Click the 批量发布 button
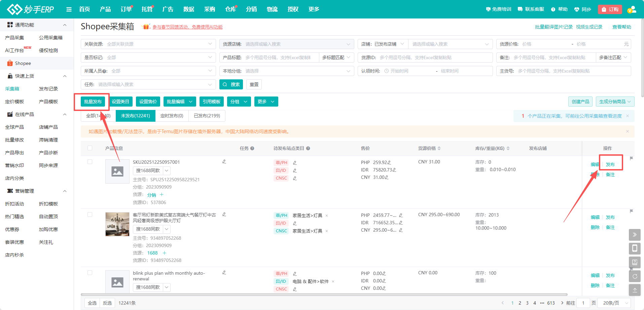 coord(93,102)
